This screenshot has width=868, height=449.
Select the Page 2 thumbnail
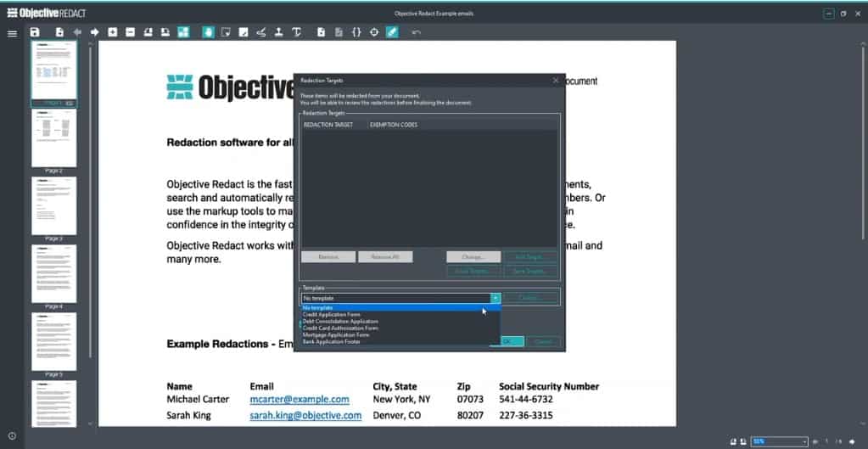(x=54, y=138)
